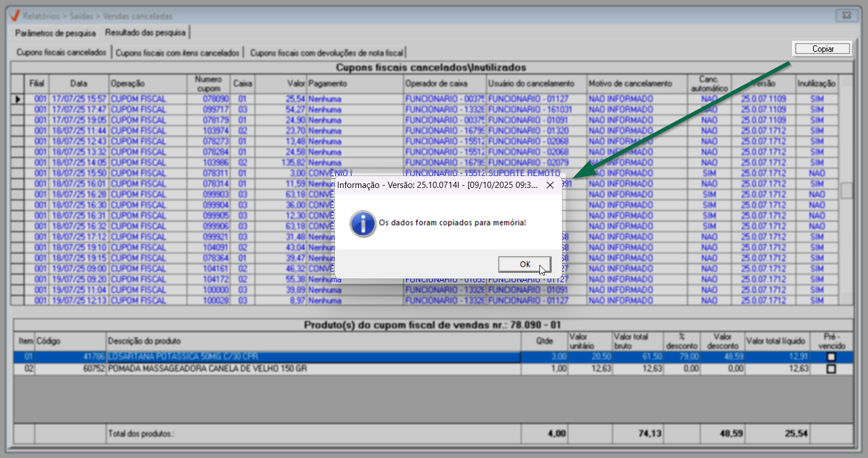This screenshot has height=458, width=868.
Task: Sort by the Data column header
Action: point(79,84)
